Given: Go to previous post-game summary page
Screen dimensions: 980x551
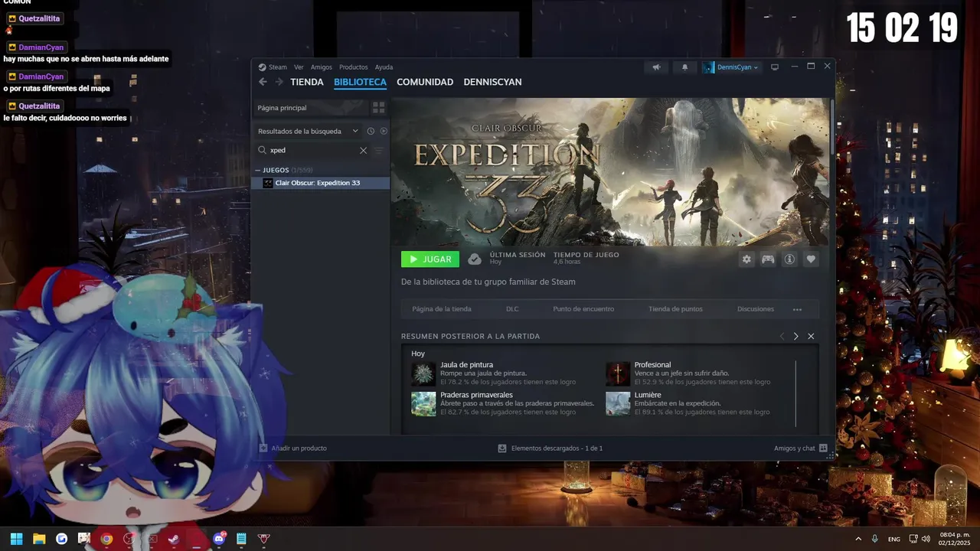Looking at the screenshot, I should click(782, 336).
